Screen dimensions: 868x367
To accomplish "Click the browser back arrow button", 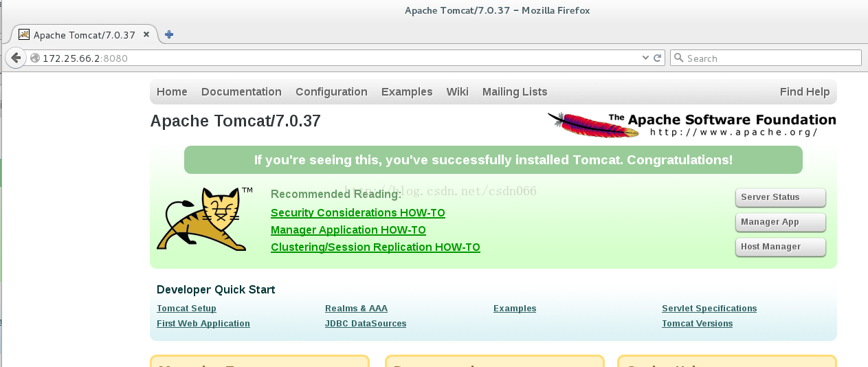I will click(16, 58).
